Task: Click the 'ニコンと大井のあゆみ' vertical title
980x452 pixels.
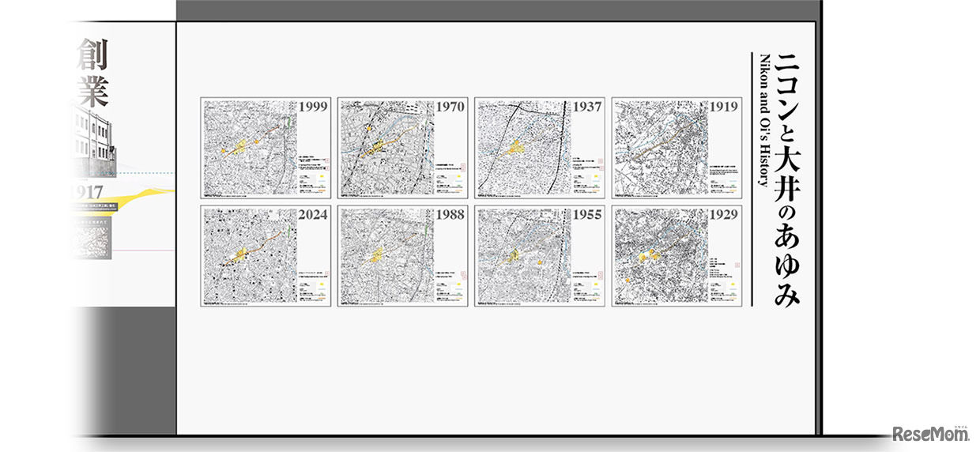Action: 787,179
